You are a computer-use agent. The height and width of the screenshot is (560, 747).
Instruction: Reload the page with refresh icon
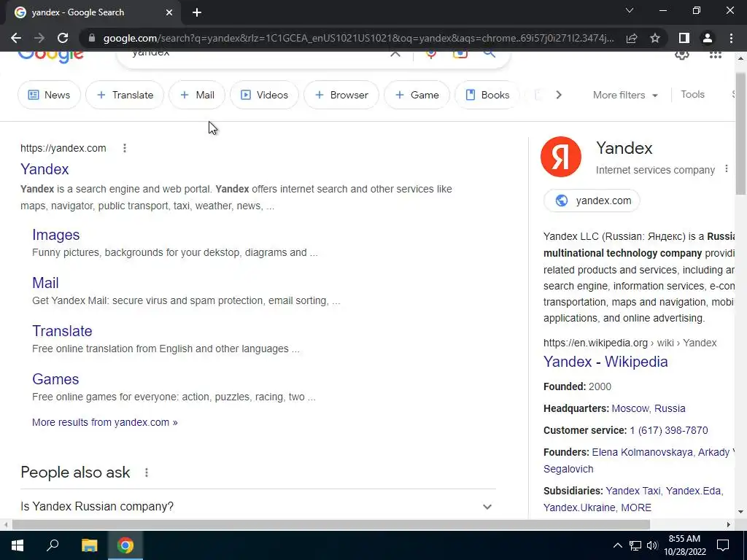point(63,38)
